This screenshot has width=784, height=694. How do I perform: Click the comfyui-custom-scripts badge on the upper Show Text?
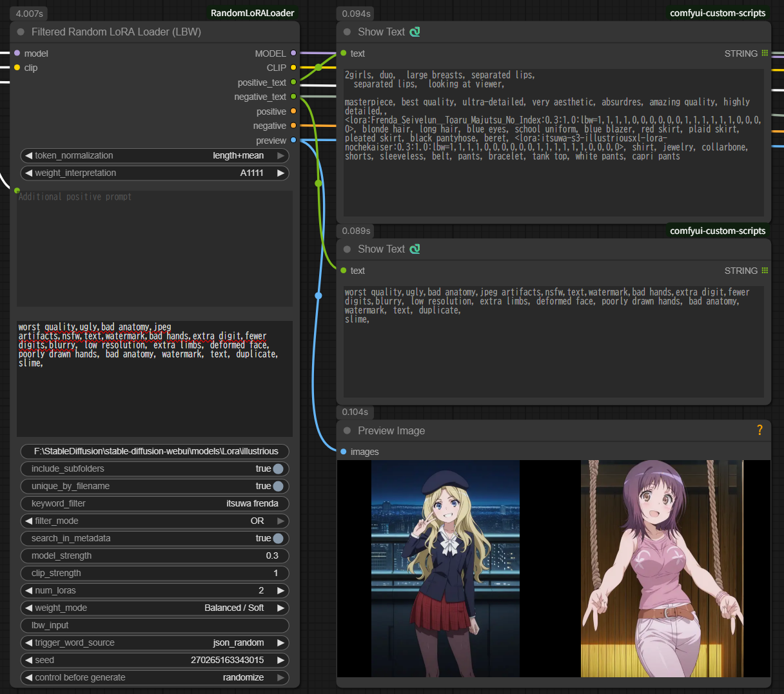click(x=718, y=13)
